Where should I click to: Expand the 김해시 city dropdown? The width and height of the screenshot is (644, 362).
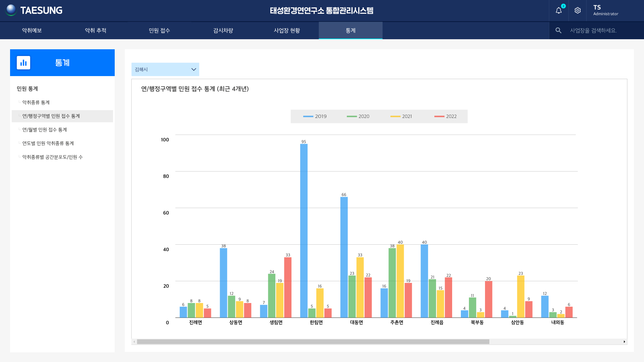coord(165,69)
